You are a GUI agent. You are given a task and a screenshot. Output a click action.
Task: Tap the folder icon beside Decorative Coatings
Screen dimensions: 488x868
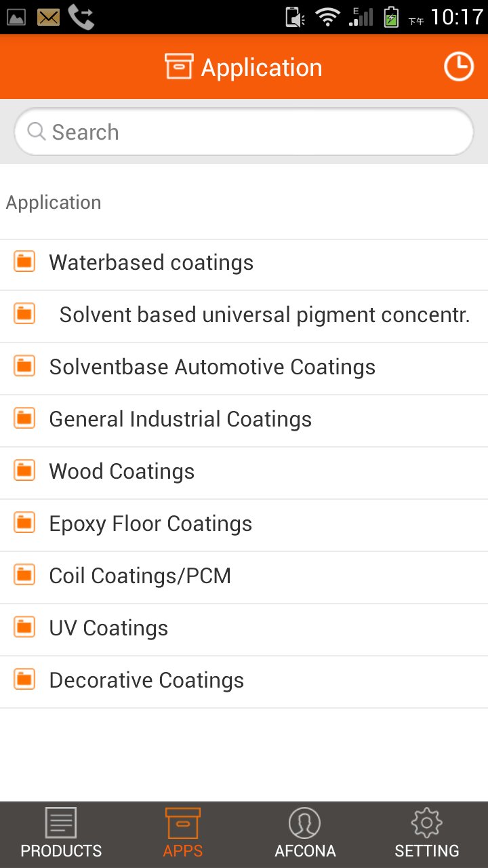click(25, 679)
